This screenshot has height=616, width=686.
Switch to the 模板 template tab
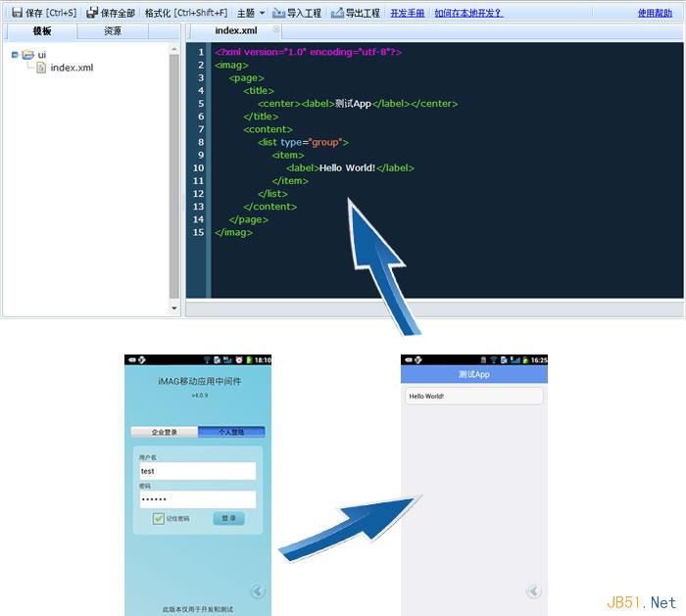42,31
